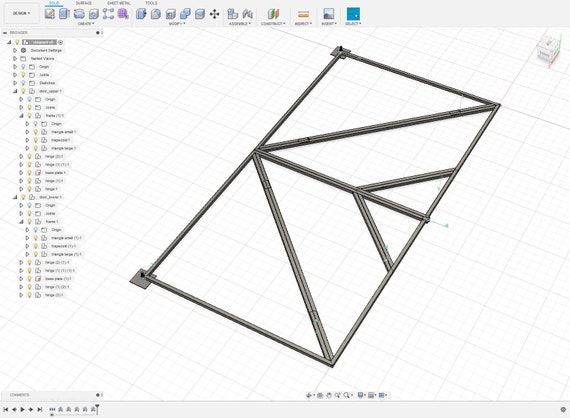Select the Create Sketch tool
The width and height of the screenshot is (570, 418).
[x=50, y=14]
